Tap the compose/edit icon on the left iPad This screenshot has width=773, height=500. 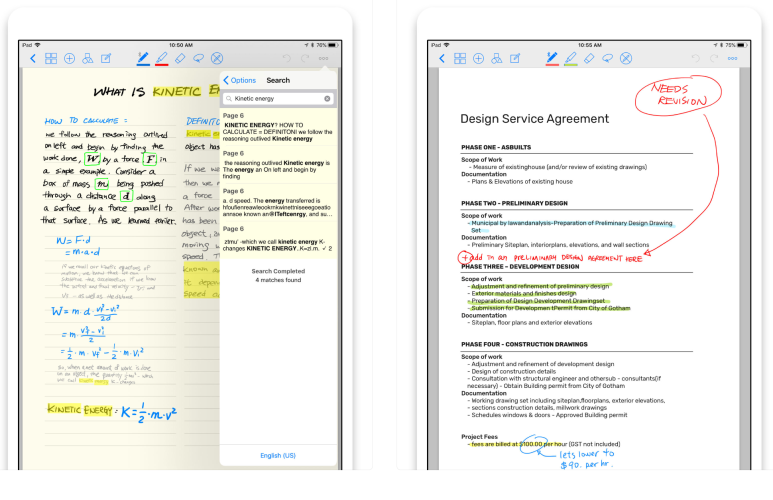click(106, 59)
